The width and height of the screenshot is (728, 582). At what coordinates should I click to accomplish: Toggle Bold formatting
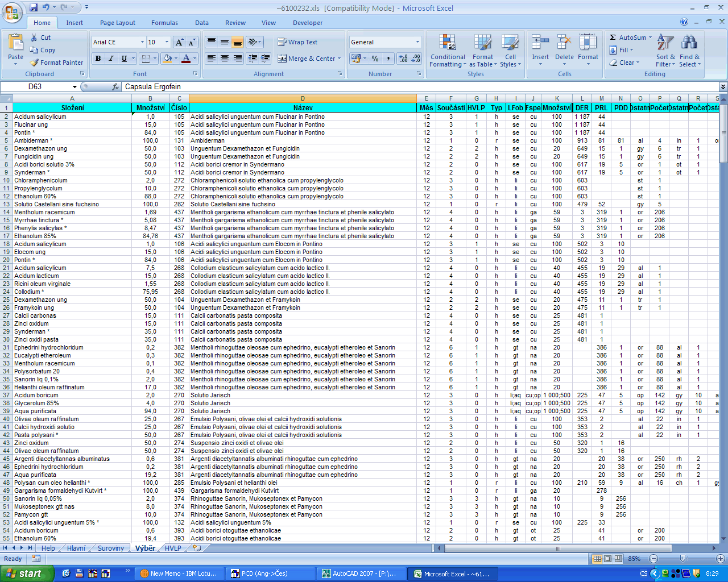(98, 59)
